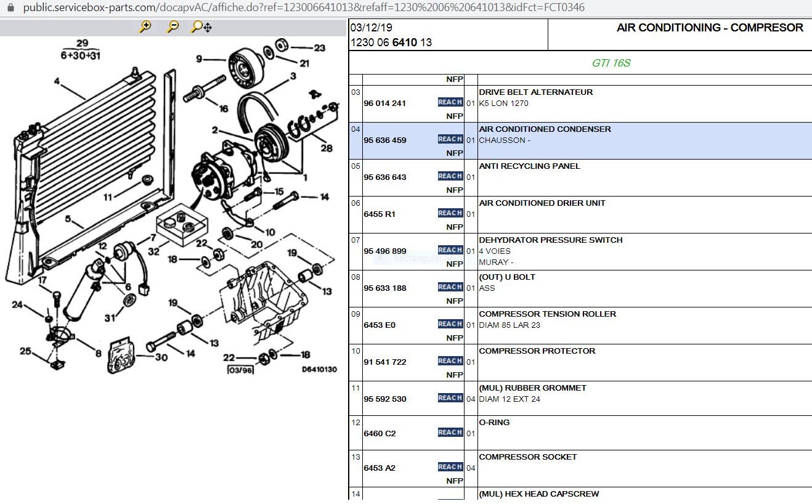Open REACH badge for part 6453 E0
This screenshot has width=812, height=504.
[450, 324]
